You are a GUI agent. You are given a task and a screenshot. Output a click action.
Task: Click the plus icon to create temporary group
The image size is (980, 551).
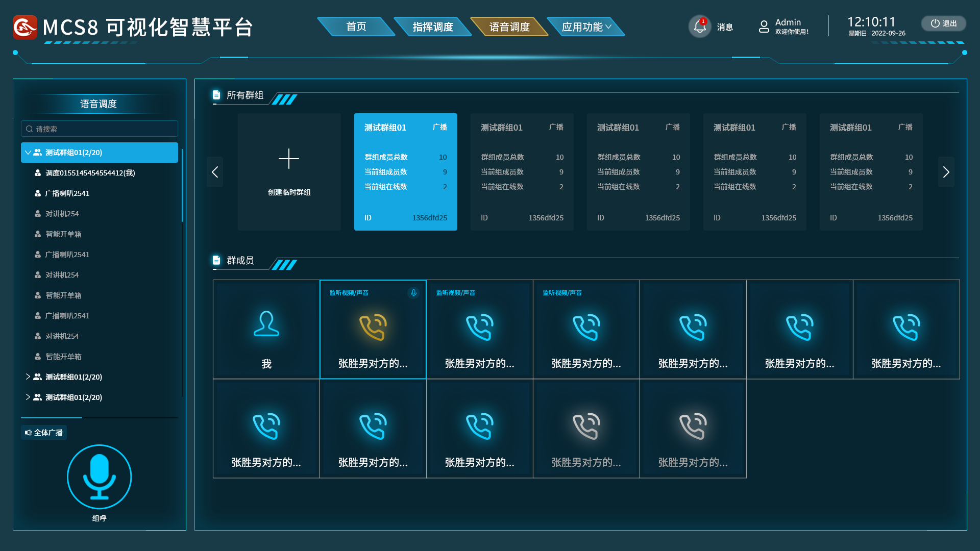pyautogui.click(x=289, y=159)
